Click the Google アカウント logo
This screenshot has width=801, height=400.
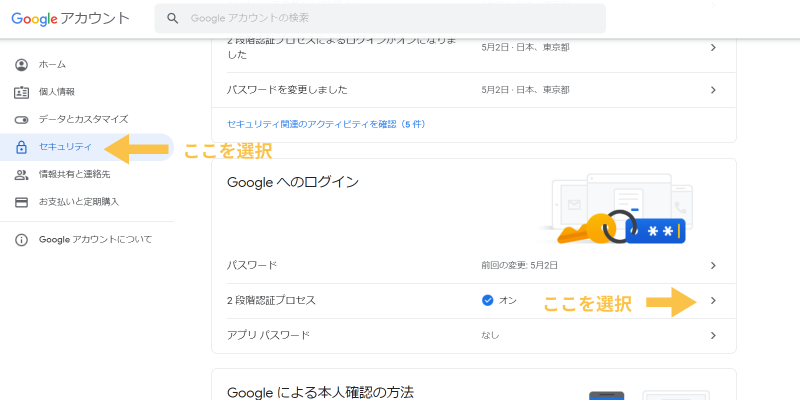tap(70, 18)
